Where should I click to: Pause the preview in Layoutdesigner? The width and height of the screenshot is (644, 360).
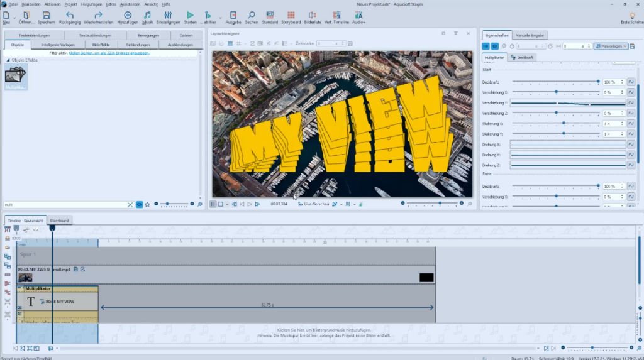tap(213, 204)
